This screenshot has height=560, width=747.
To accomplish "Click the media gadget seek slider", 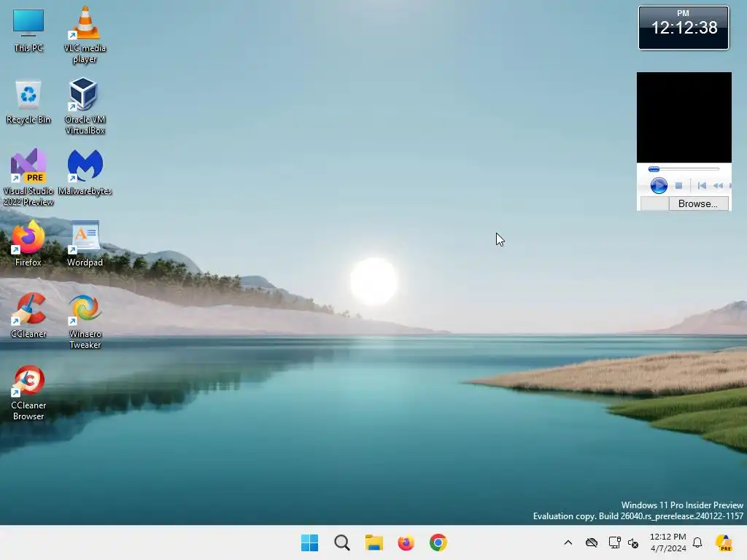I will 684,169.
